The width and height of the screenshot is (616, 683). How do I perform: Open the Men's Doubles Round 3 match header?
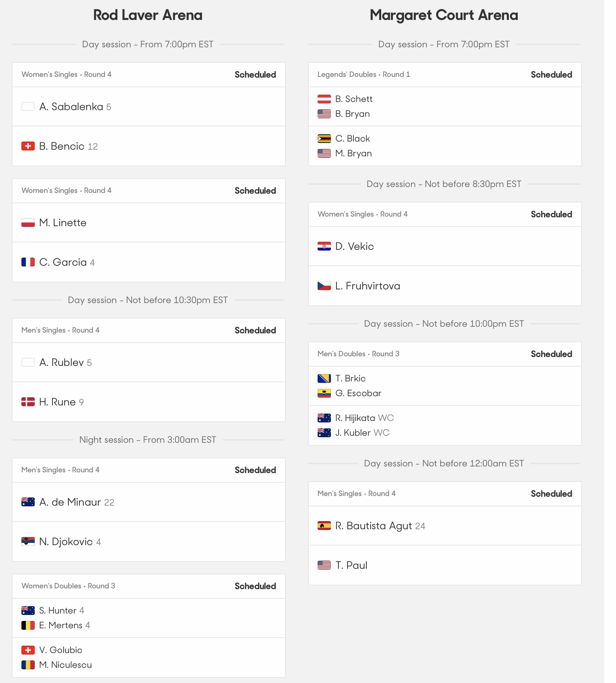point(445,354)
